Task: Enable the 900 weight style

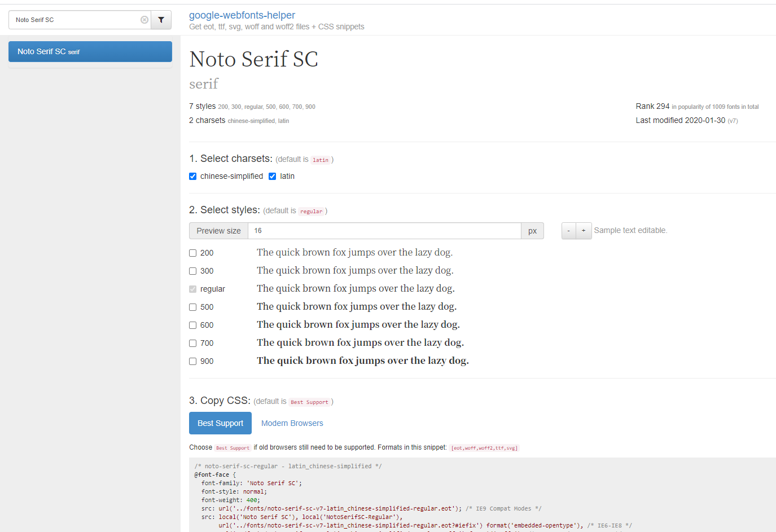Action: tap(193, 362)
